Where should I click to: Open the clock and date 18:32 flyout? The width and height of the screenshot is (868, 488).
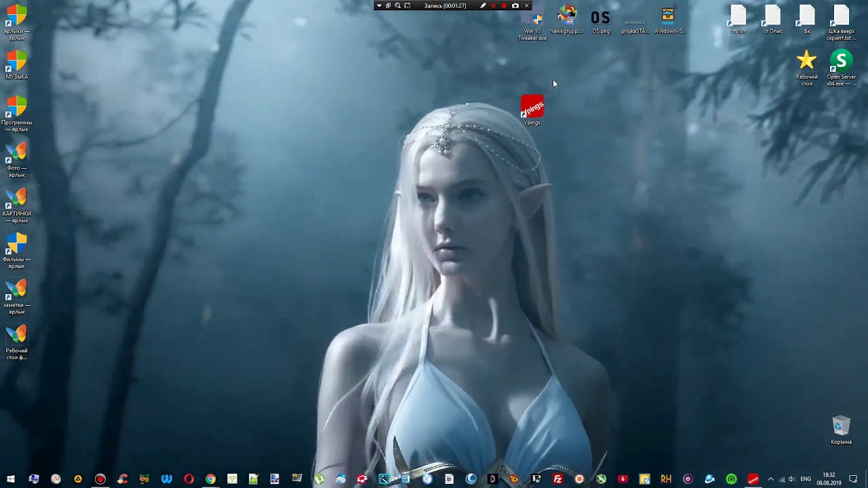[829, 479]
